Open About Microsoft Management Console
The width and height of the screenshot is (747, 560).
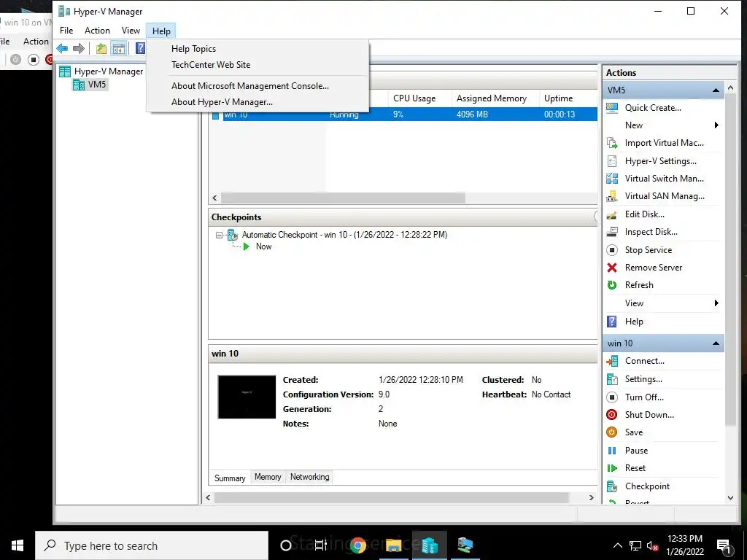tap(250, 86)
